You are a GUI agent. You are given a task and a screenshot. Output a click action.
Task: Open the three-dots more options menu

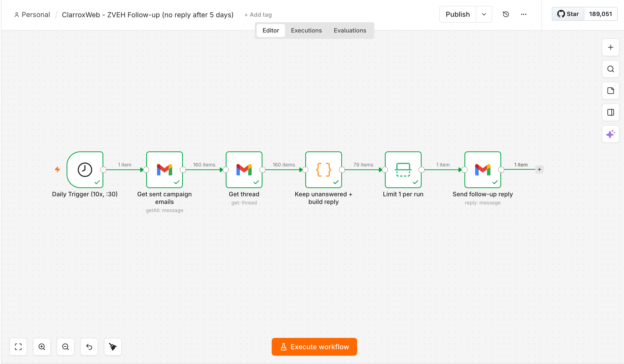tap(523, 14)
